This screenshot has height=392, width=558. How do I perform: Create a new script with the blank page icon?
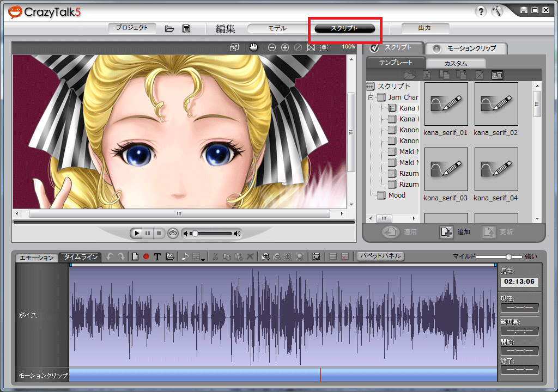tap(135, 256)
